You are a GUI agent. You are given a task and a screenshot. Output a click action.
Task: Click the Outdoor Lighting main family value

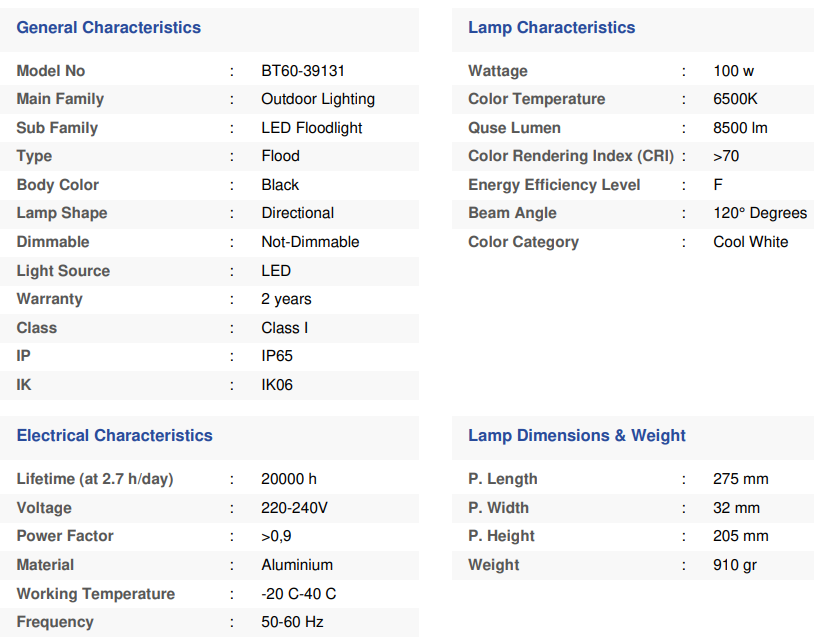click(x=318, y=99)
